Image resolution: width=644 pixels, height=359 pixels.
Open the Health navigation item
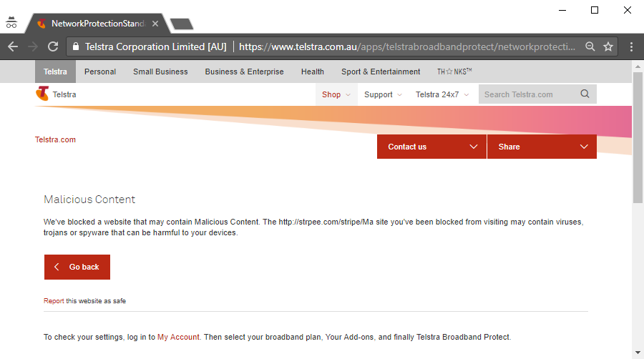313,72
